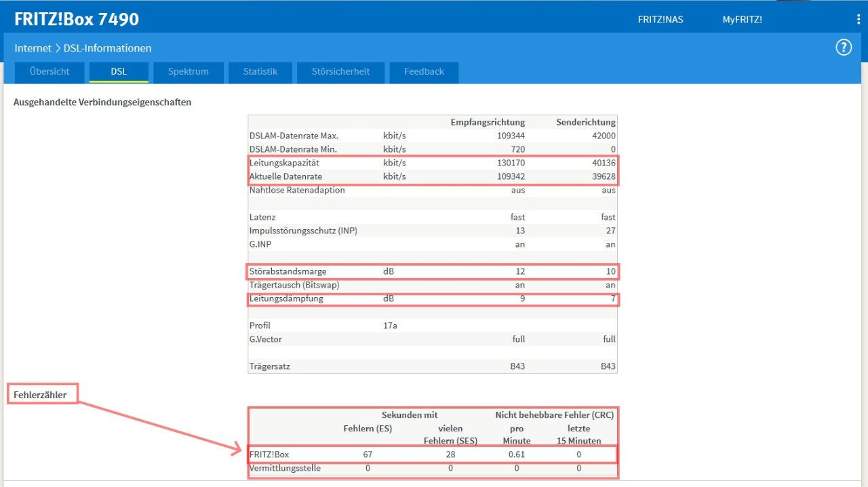The height and width of the screenshot is (487, 868).
Task: Click the Störabstandsmarge row label
Action: 288,271
